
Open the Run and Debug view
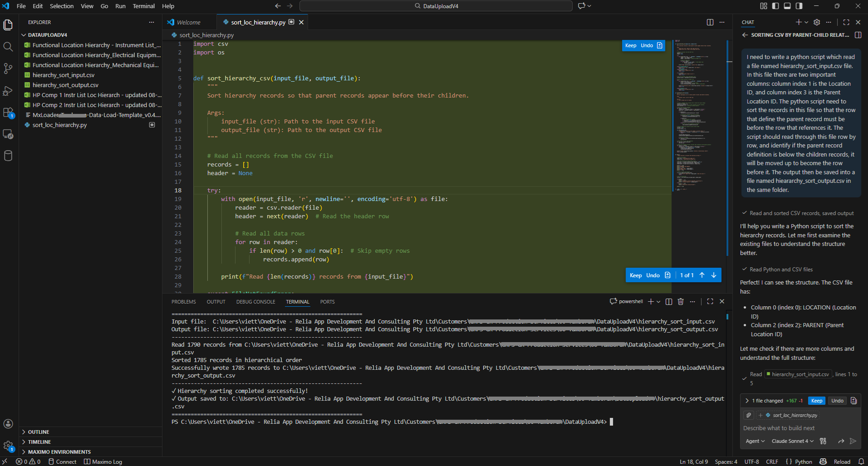point(8,91)
